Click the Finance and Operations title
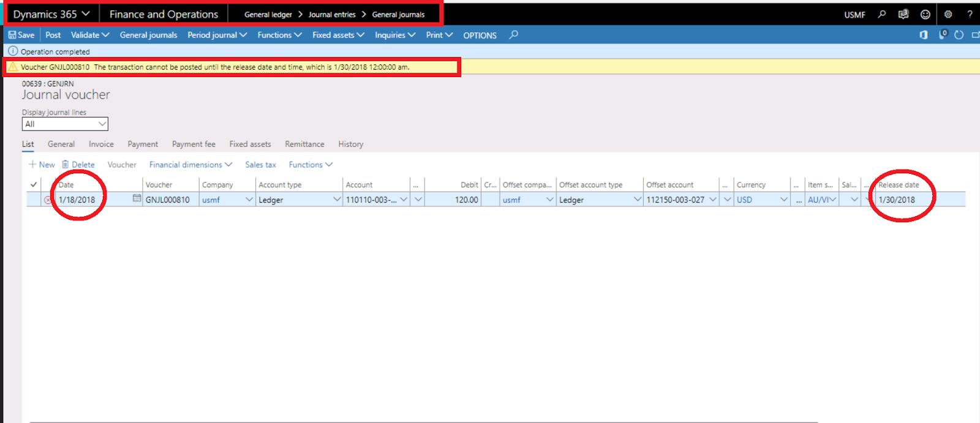The height and width of the screenshot is (423, 980). click(164, 14)
